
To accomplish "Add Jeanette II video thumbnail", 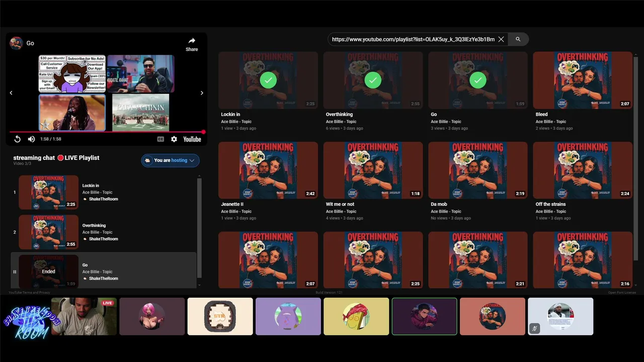I will click(x=268, y=170).
